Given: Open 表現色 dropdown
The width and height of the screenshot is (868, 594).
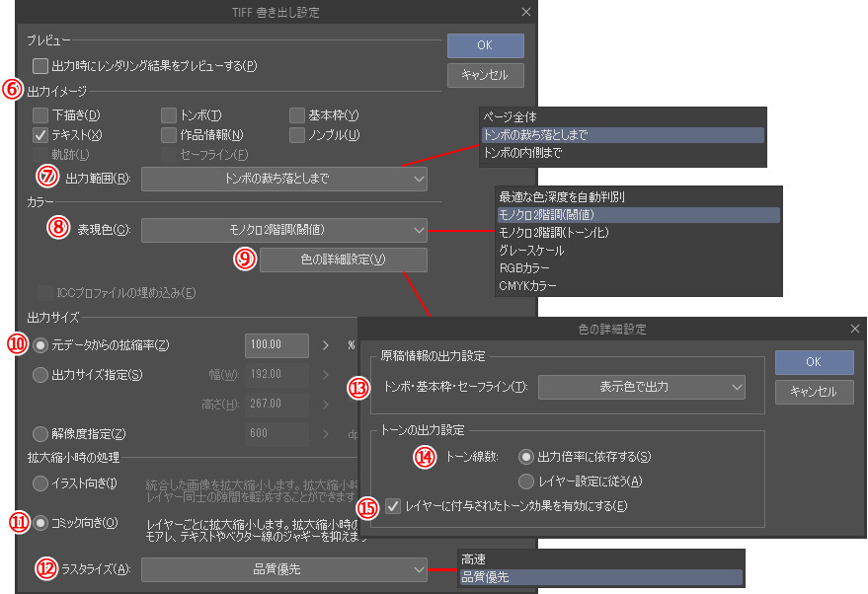Looking at the screenshot, I should click(x=284, y=230).
